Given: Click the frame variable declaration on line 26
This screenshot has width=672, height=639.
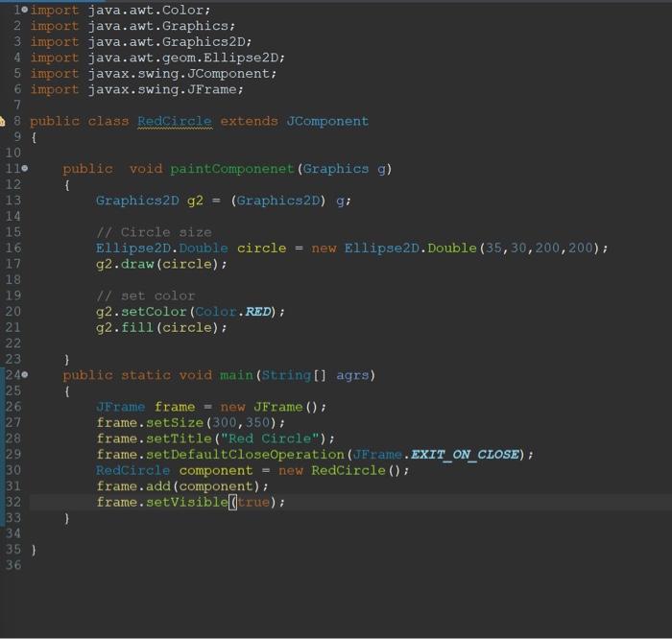Looking at the screenshot, I should click(175, 407).
